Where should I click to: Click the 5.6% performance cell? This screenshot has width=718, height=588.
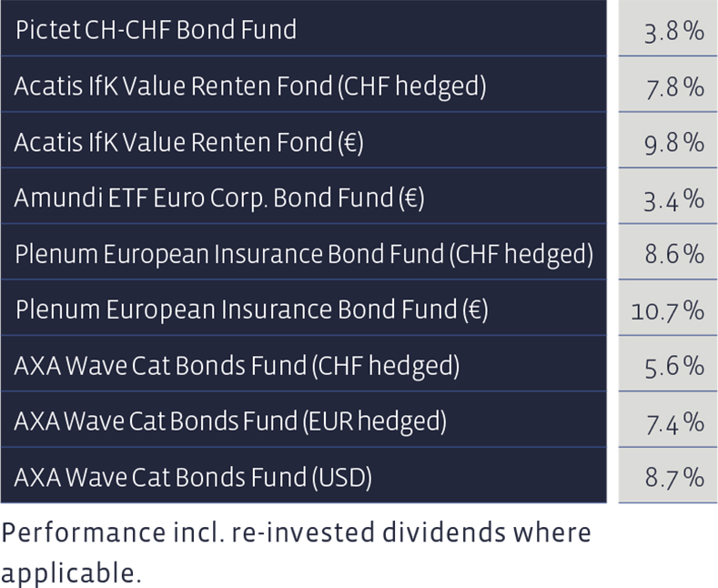668,363
